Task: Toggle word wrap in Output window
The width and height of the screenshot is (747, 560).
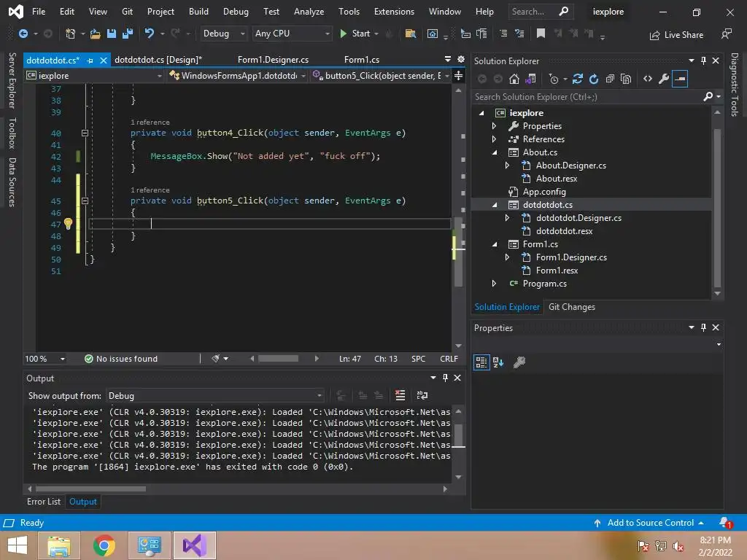Action: coord(422,395)
